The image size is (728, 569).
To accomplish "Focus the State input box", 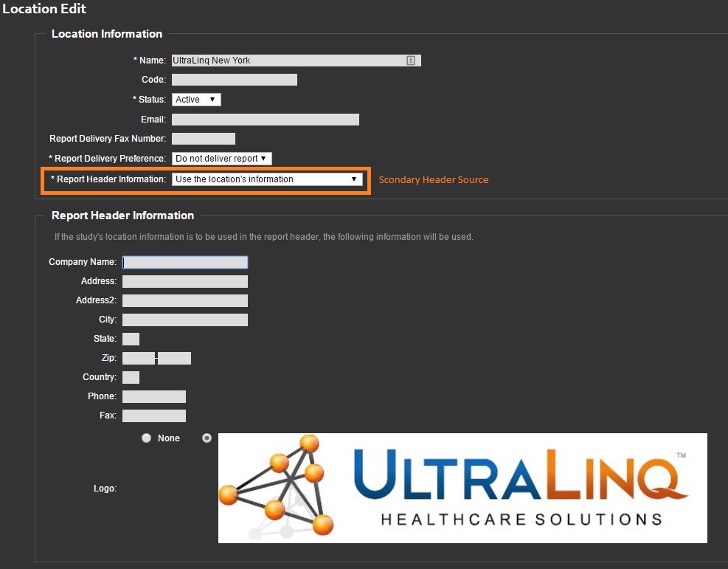I will pos(131,339).
